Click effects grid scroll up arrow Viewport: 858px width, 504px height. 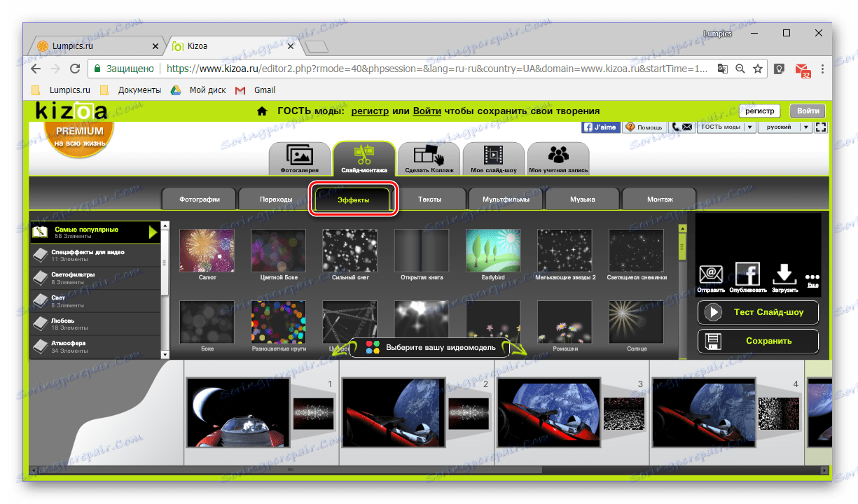(682, 228)
